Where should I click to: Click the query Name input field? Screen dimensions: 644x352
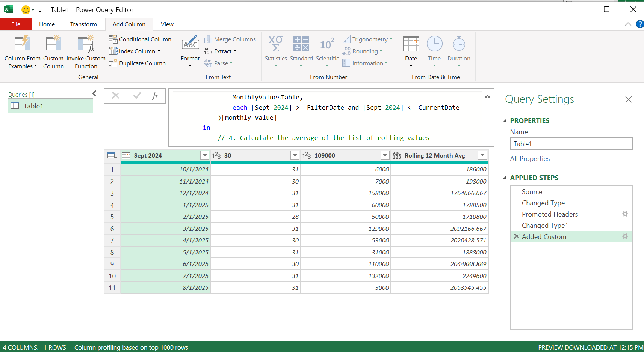coord(571,144)
